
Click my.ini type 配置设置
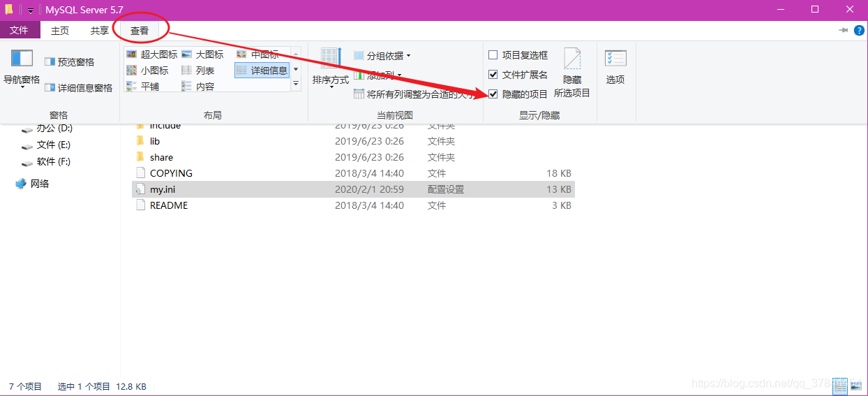[x=446, y=189]
